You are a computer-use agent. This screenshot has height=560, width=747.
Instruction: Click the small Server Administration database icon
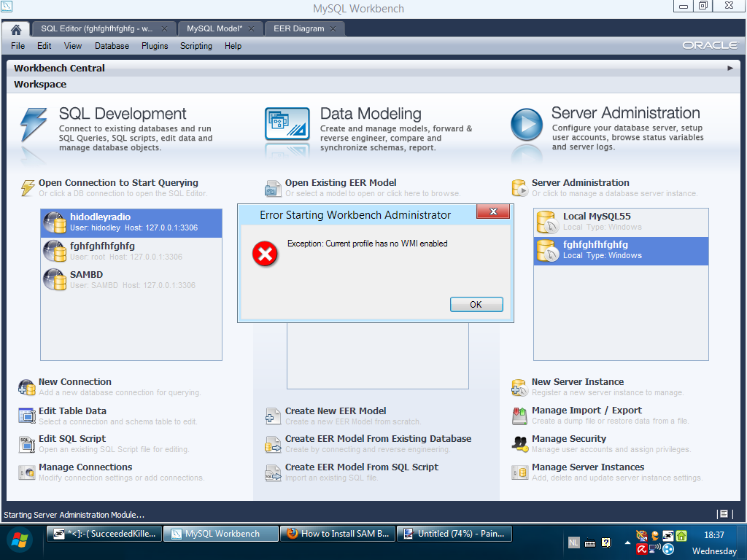[x=519, y=187]
